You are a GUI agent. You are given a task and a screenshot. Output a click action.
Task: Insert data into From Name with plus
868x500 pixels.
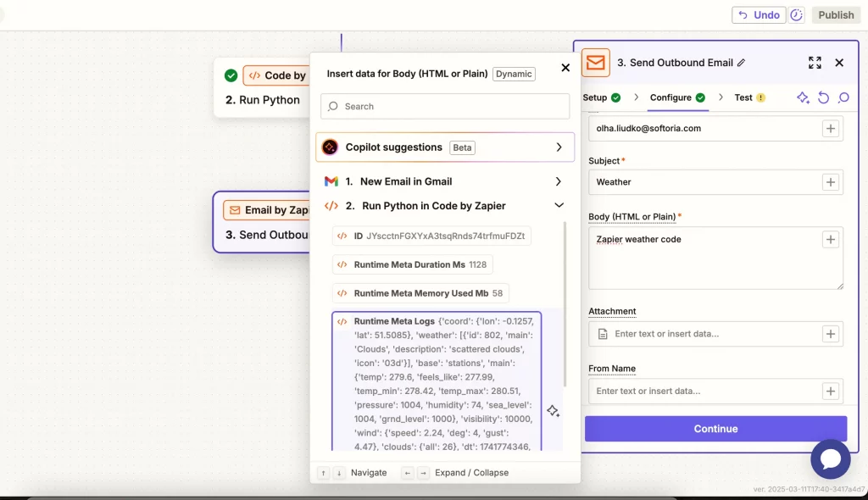pos(831,391)
